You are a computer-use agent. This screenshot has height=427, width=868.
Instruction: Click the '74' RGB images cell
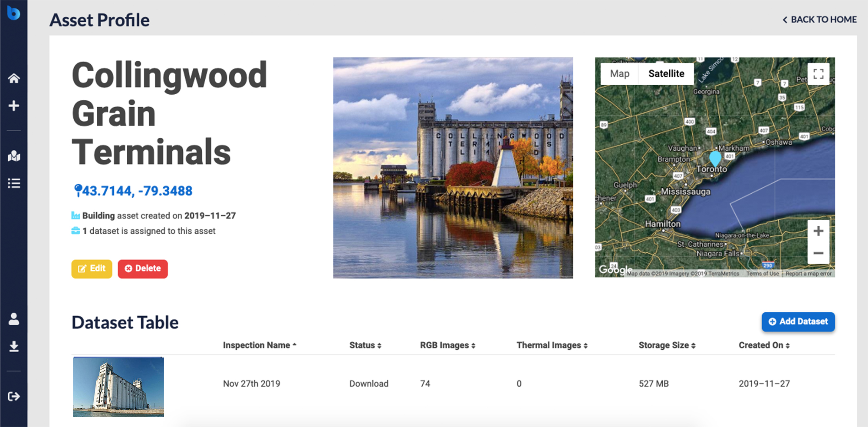pyautogui.click(x=425, y=384)
